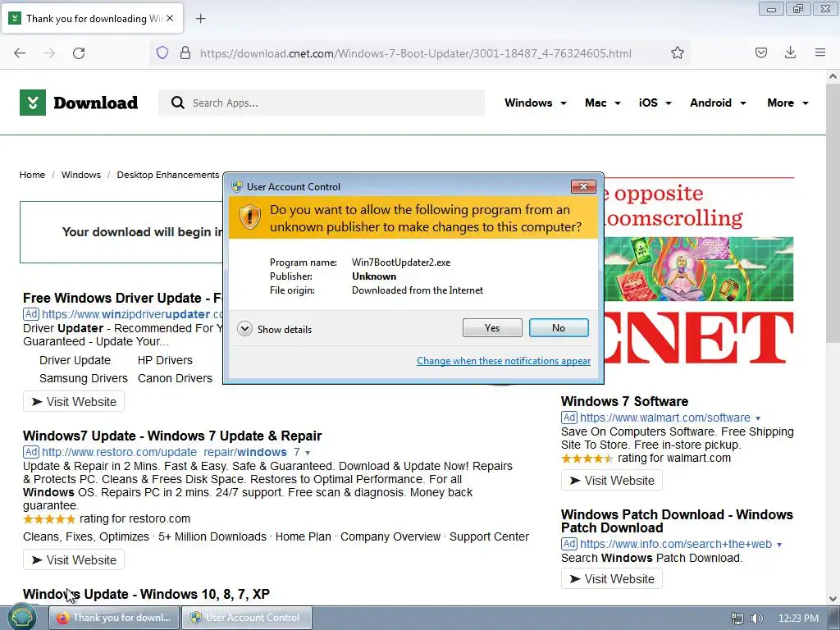Click the green Download logo icon

[33, 103]
